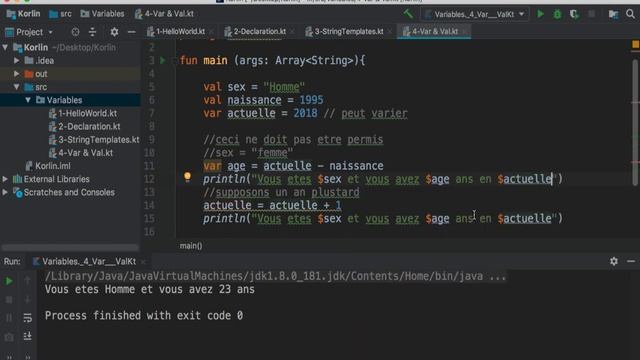Click on 'Homme' string in code
This screenshot has width=640, height=360.
284,87
